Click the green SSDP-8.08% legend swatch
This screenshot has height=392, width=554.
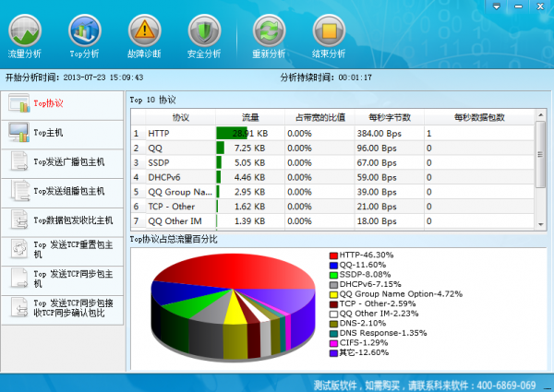coord(333,275)
